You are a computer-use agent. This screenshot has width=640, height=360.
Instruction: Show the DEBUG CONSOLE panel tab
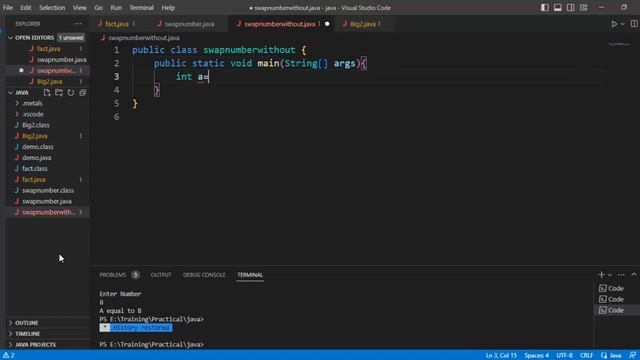click(204, 275)
